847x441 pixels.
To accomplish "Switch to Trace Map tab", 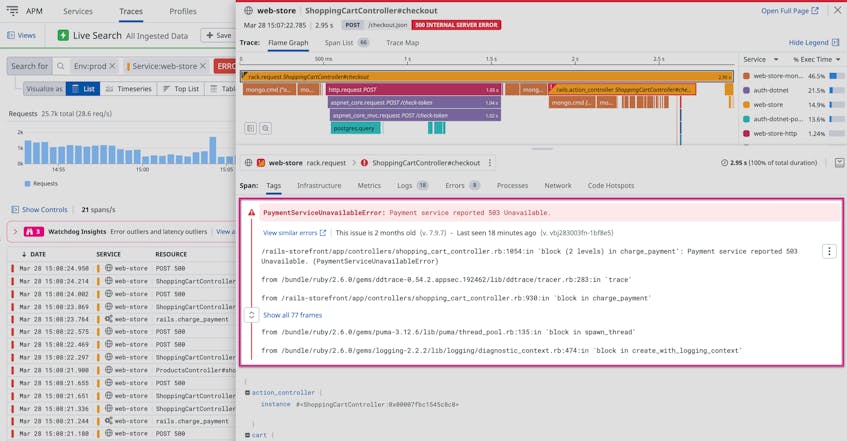I will tap(402, 43).
